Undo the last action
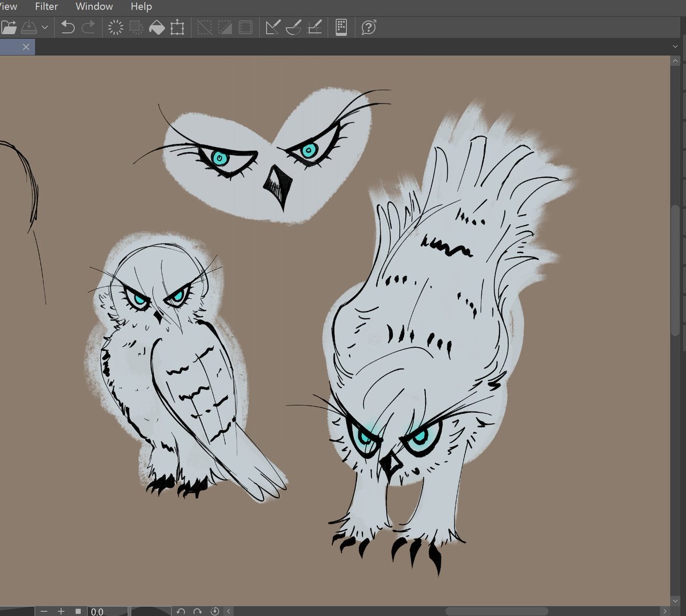 67,27
